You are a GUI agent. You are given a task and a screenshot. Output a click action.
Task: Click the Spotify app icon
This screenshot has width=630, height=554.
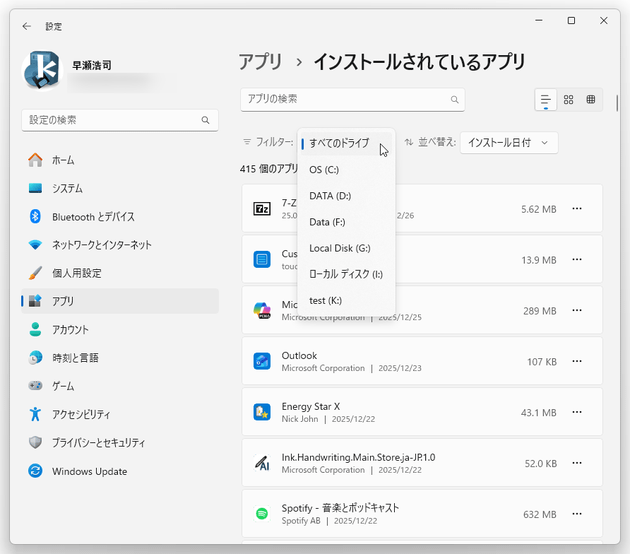tap(262, 514)
